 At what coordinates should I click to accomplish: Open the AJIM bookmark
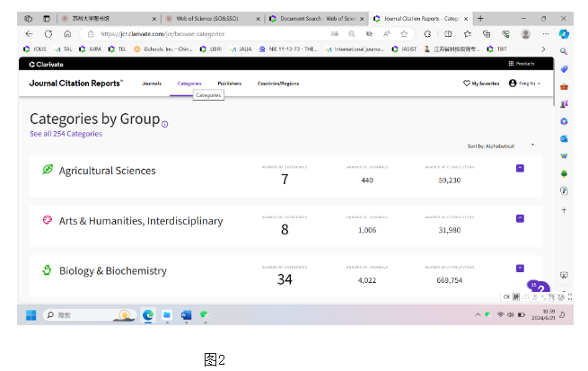pyautogui.click(x=90, y=49)
